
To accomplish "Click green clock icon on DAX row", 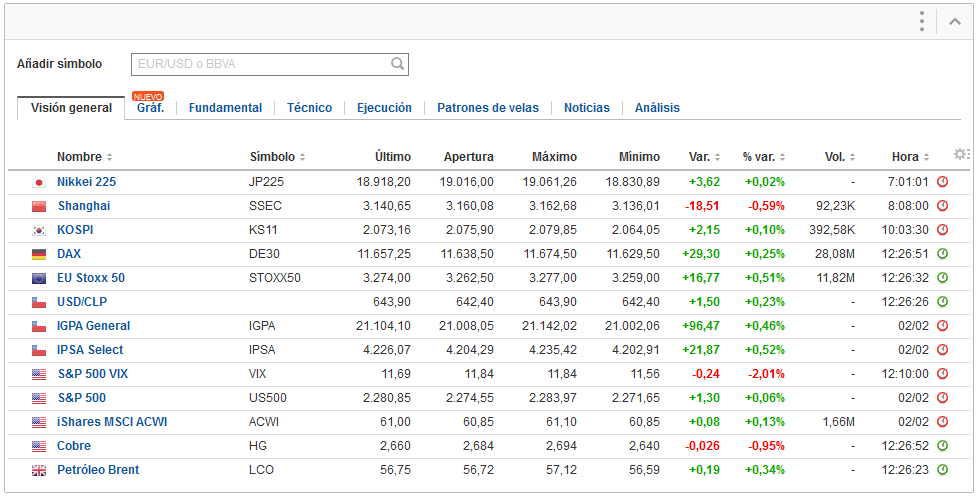I will [x=942, y=254].
